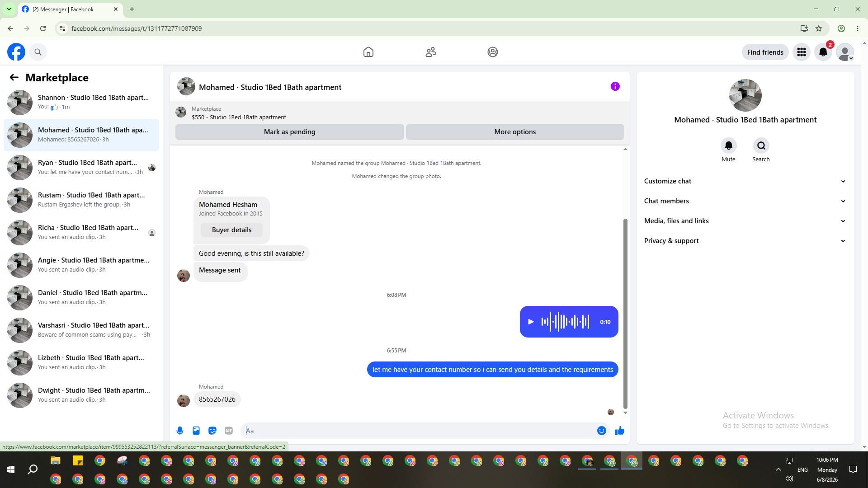
Task: Send a thumbs-up like
Action: click(620, 431)
